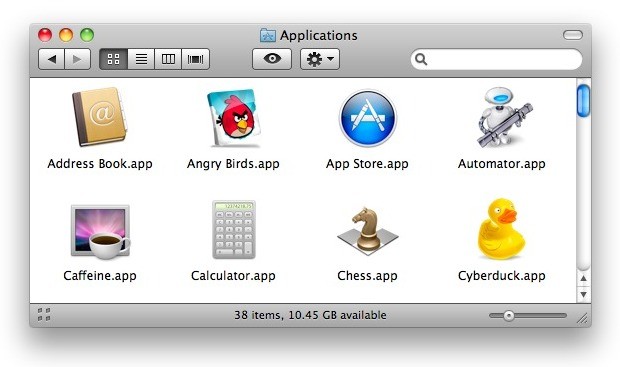Minimize the window with yellow button

pyautogui.click(x=66, y=35)
